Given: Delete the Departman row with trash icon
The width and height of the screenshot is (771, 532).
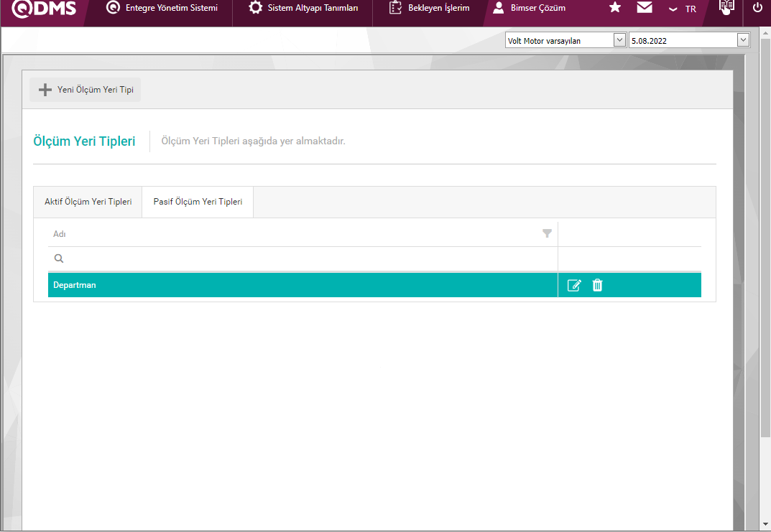Looking at the screenshot, I should (597, 285).
